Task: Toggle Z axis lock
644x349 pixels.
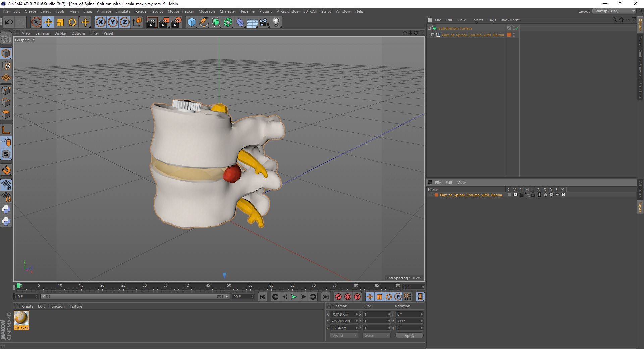Action: tap(125, 22)
